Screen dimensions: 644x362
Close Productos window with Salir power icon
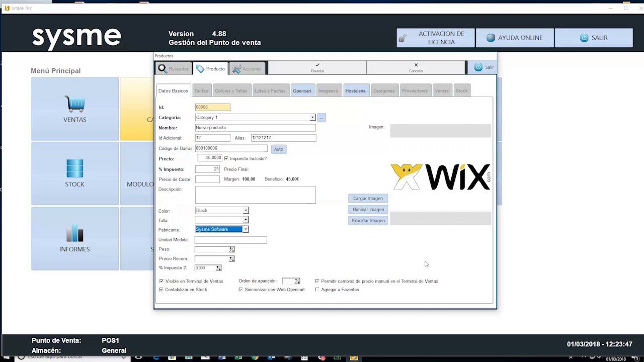[483, 67]
